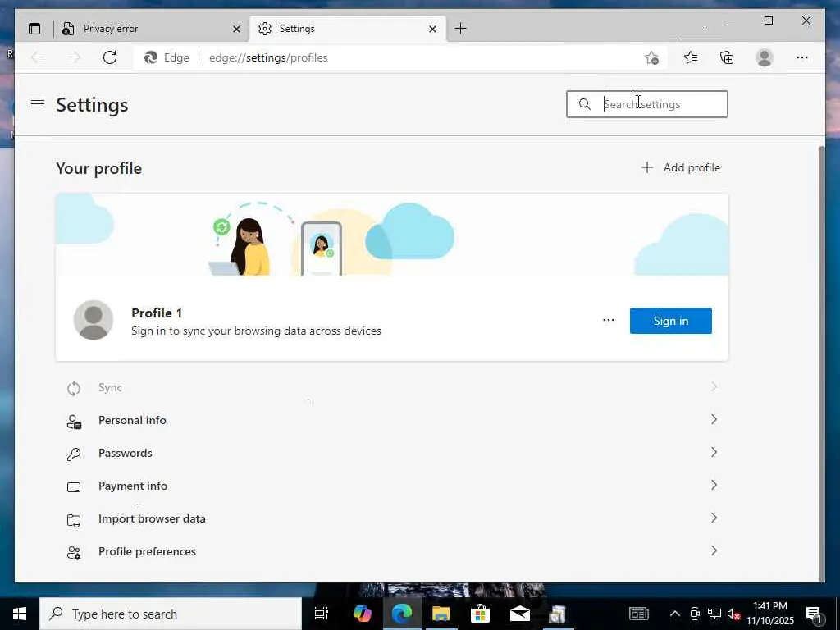Open Profile 1 more actions ellipsis
Viewport: 840px width, 630px height.
click(x=609, y=321)
